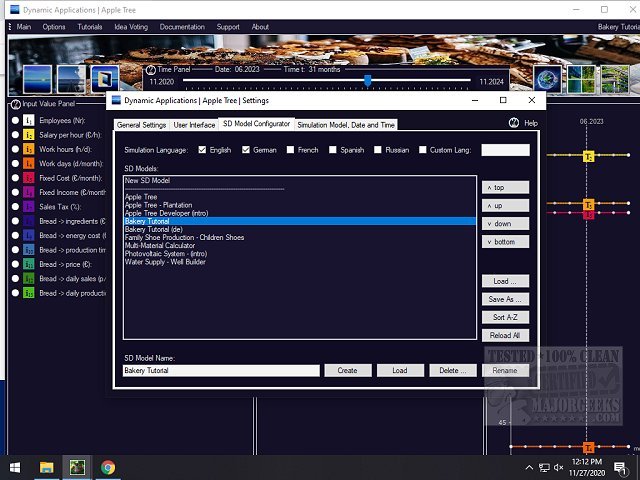Image resolution: width=640 pixels, height=480 pixels.
Task: Switch to Simulation Model, Date and Time tab
Action: pos(346,125)
